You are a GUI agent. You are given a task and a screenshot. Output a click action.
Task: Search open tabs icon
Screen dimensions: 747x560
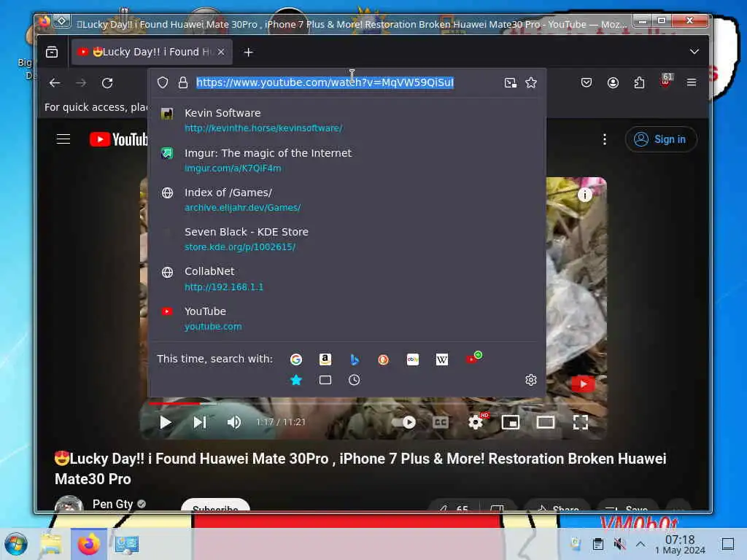tap(325, 380)
